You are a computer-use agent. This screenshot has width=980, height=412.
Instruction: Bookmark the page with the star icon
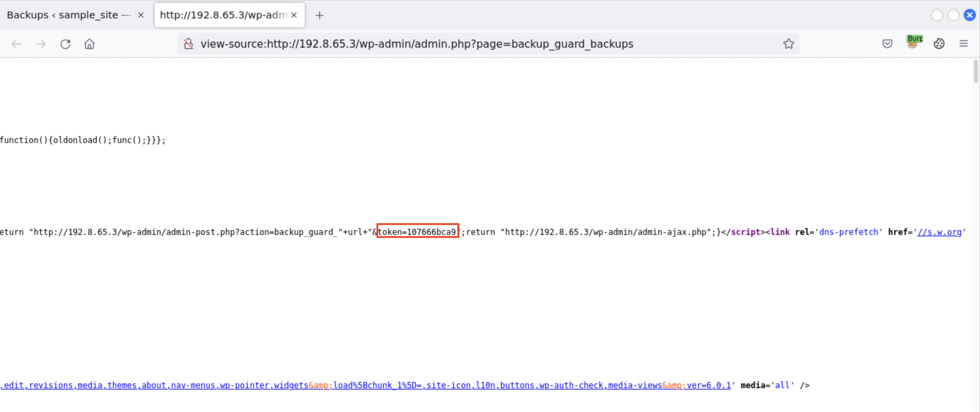789,44
